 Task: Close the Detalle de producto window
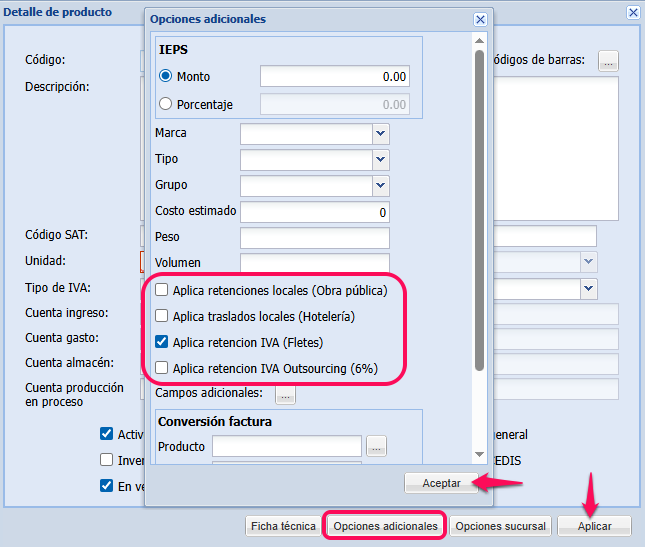(632, 12)
